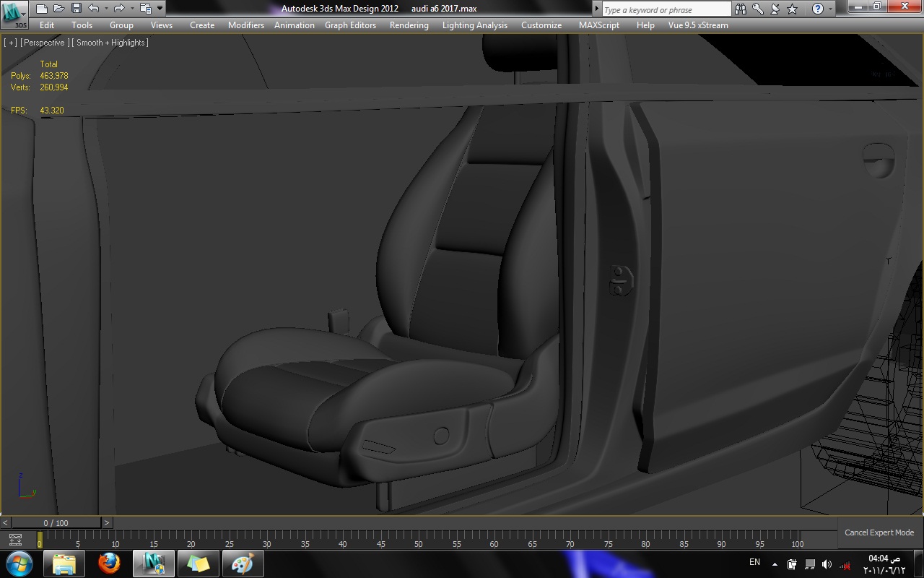Image resolution: width=924 pixels, height=578 pixels.
Task: Open the mini curve editor toggle
Action: 14,539
